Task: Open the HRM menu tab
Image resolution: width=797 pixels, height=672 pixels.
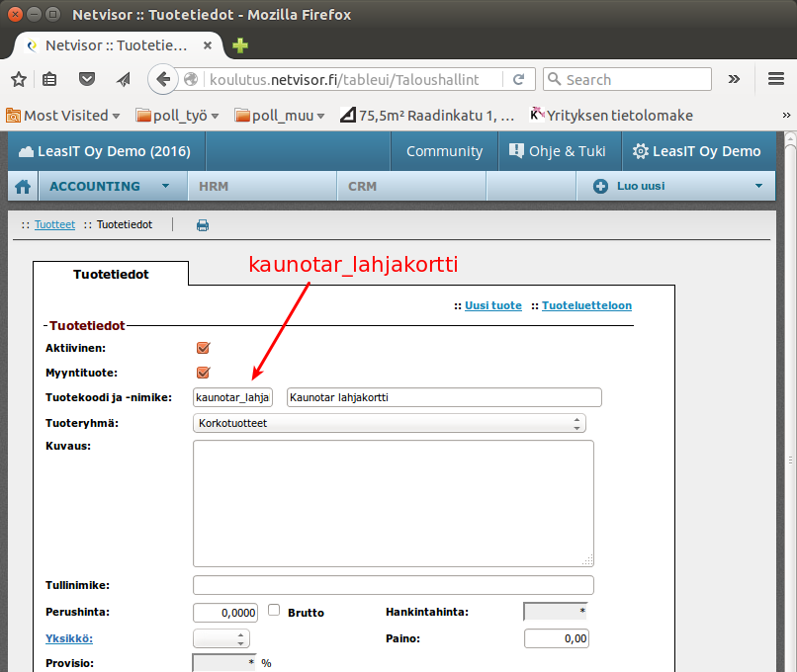Action: [214, 186]
